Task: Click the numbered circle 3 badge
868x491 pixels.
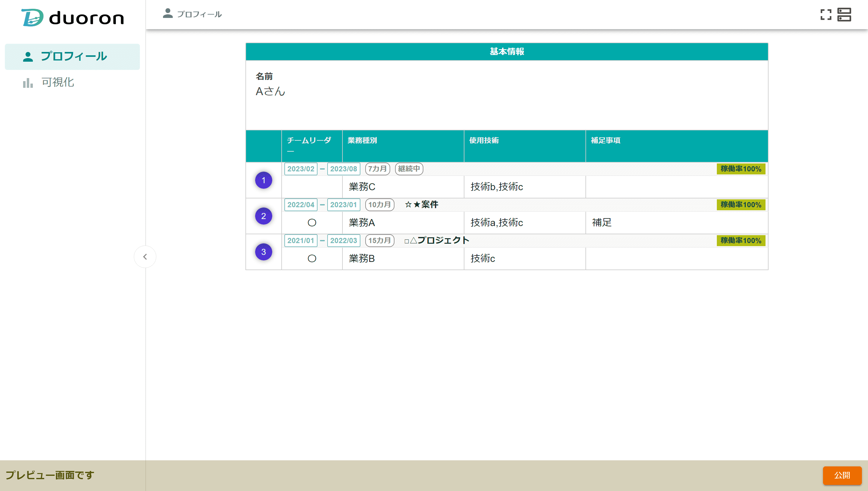Action: point(264,252)
